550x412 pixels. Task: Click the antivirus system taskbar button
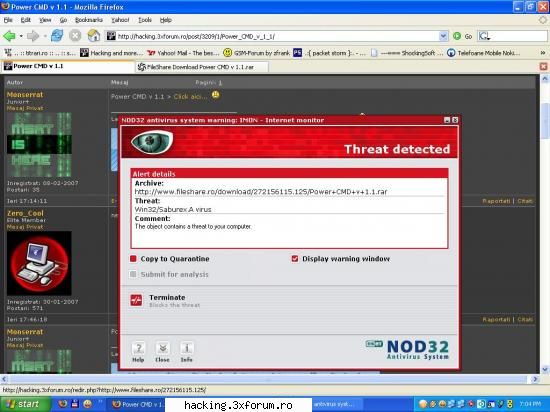tap(337, 404)
